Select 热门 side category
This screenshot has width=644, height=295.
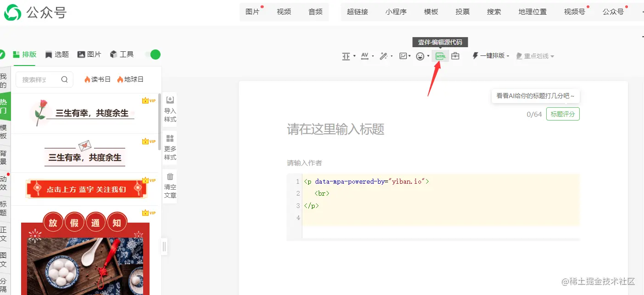5,106
